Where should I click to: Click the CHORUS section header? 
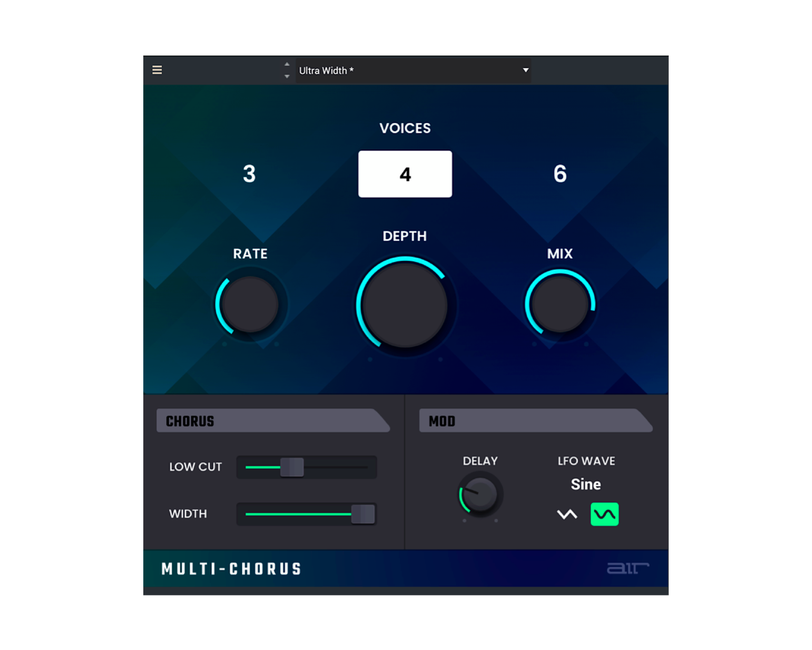[274, 421]
